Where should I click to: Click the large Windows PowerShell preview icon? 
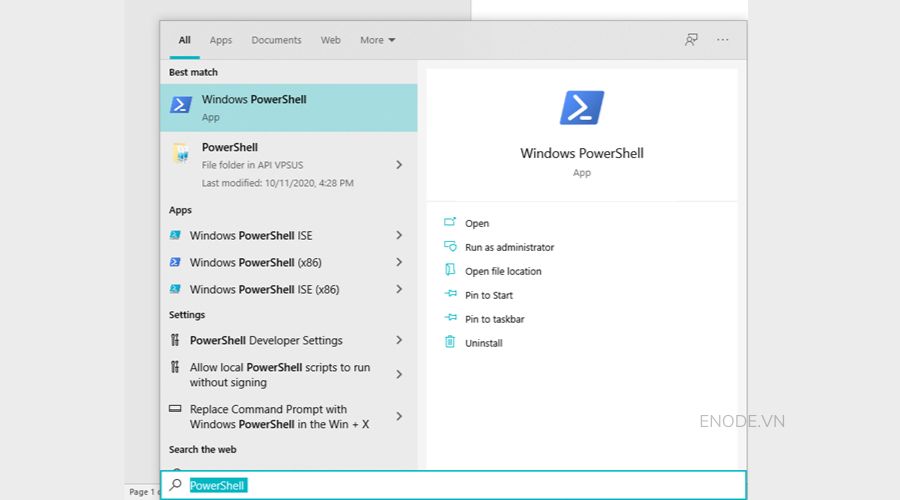click(x=581, y=107)
